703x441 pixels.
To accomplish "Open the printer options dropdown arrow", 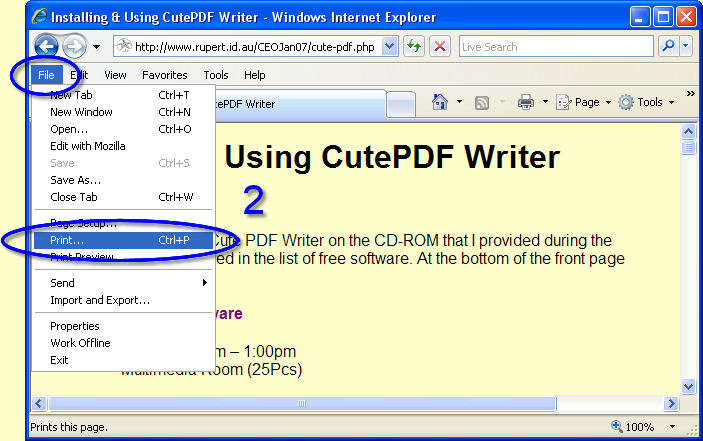I will pyautogui.click(x=545, y=102).
